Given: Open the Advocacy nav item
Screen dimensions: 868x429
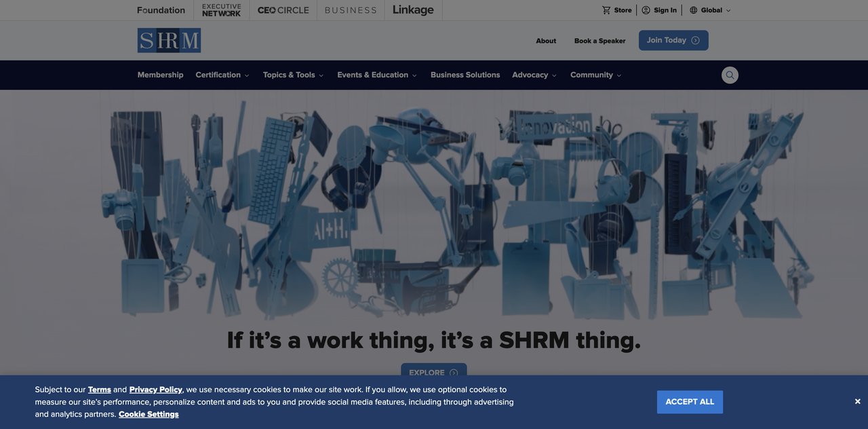Looking at the screenshot, I should tap(530, 75).
